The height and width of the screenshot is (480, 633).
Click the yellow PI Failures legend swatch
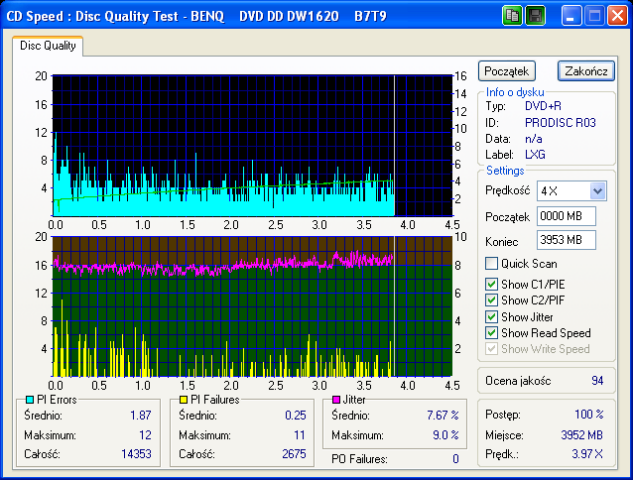click(183, 400)
